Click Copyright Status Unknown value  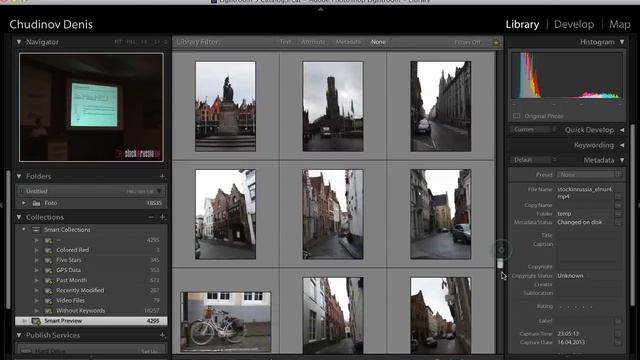pos(570,276)
